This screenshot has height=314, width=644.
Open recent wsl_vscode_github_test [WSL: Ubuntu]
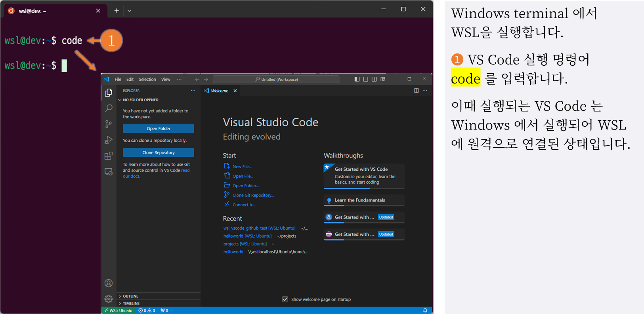(x=259, y=228)
